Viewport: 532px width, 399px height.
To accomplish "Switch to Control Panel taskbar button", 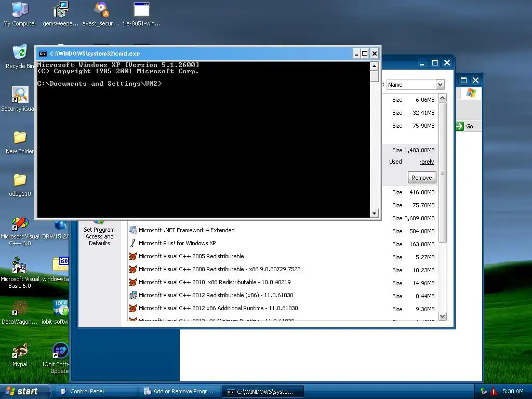I will 96,392.
